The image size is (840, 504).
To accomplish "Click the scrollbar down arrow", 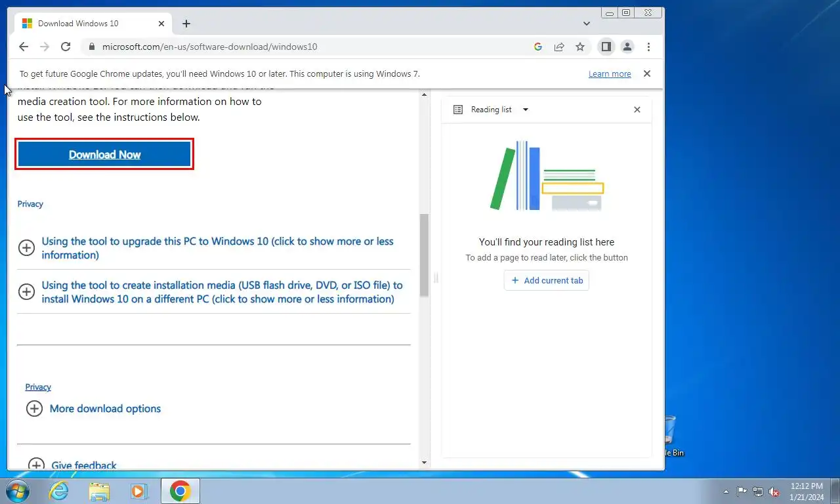I will [x=424, y=463].
